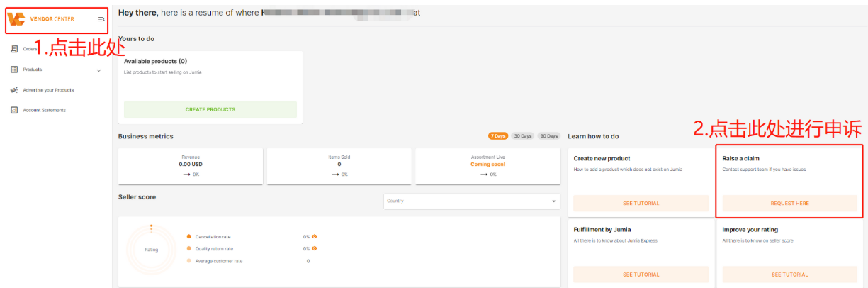Expand the Products menu chevron
Image resolution: width=868 pixels, height=288 pixels.
pyautogui.click(x=98, y=70)
